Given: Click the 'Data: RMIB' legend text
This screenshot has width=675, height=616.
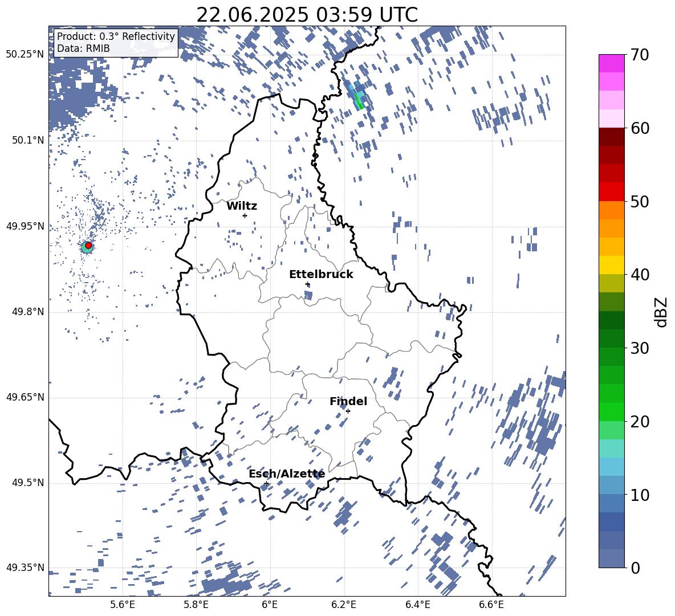Looking at the screenshot, I should click(x=83, y=48).
